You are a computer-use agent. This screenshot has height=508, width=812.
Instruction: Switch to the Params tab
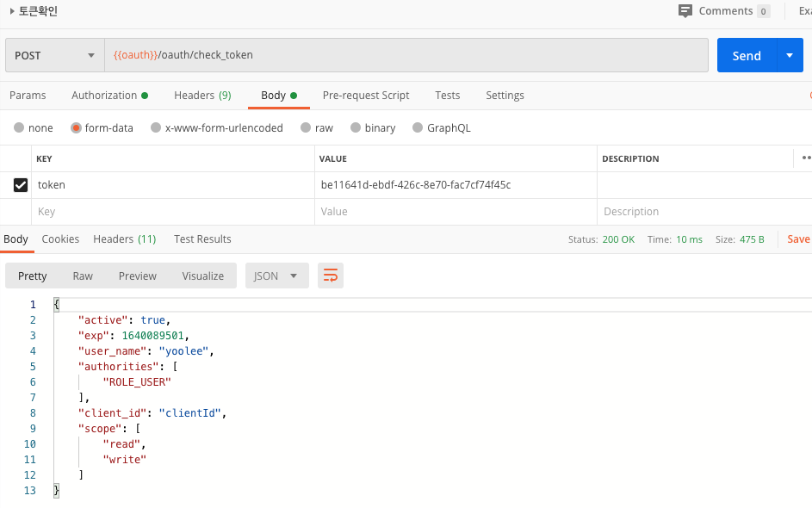(x=28, y=96)
